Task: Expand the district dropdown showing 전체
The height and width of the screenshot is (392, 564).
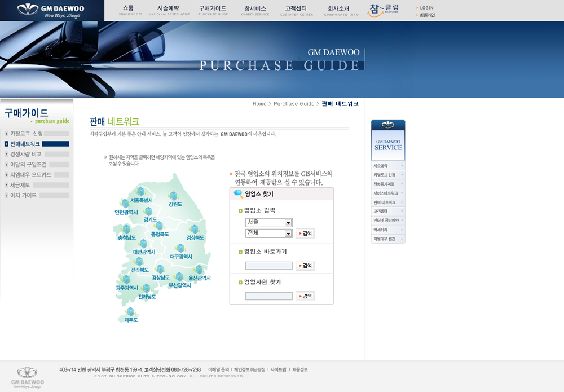Action: pyautogui.click(x=268, y=234)
